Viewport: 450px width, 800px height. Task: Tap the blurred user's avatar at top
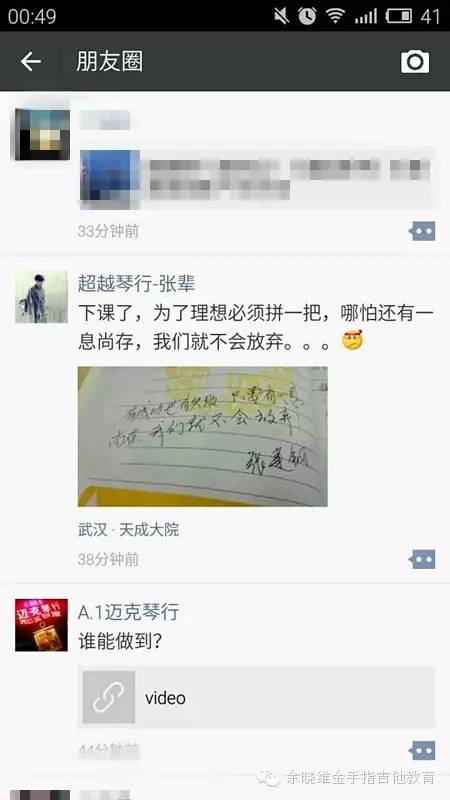point(42,135)
